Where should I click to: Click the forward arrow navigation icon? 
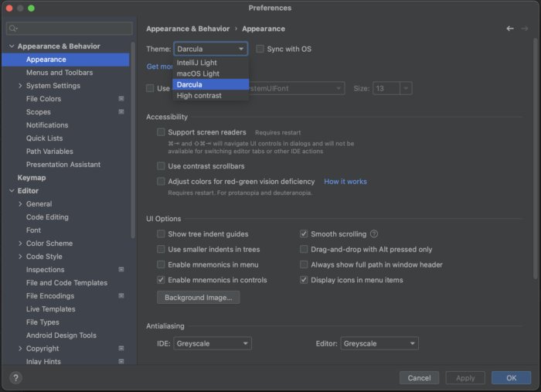coord(525,29)
